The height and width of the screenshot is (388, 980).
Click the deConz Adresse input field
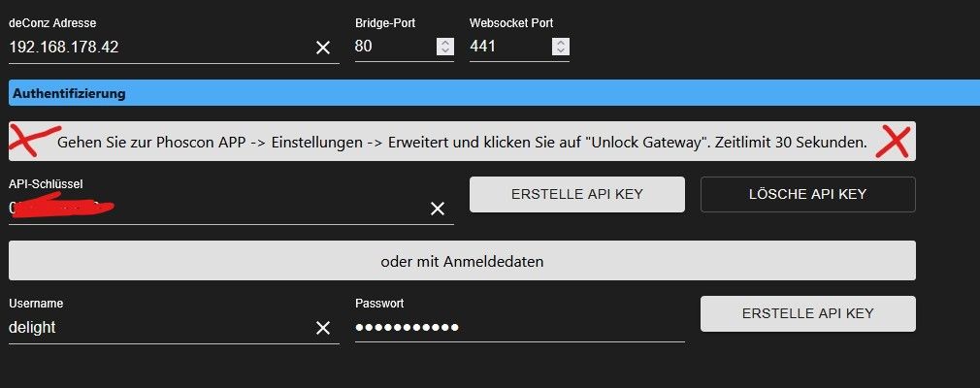[x=155, y=47]
